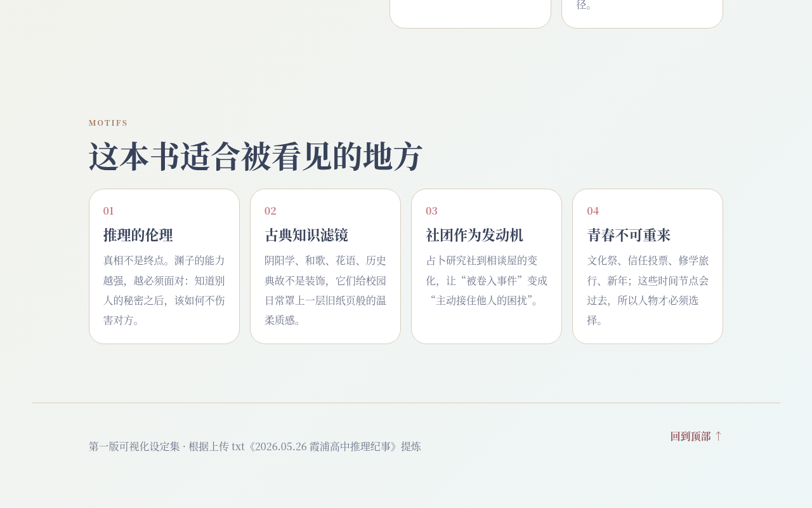The image size is (812, 508).
Task: Click the number 02 label
Action: pyautogui.click(x=270, y=211)
